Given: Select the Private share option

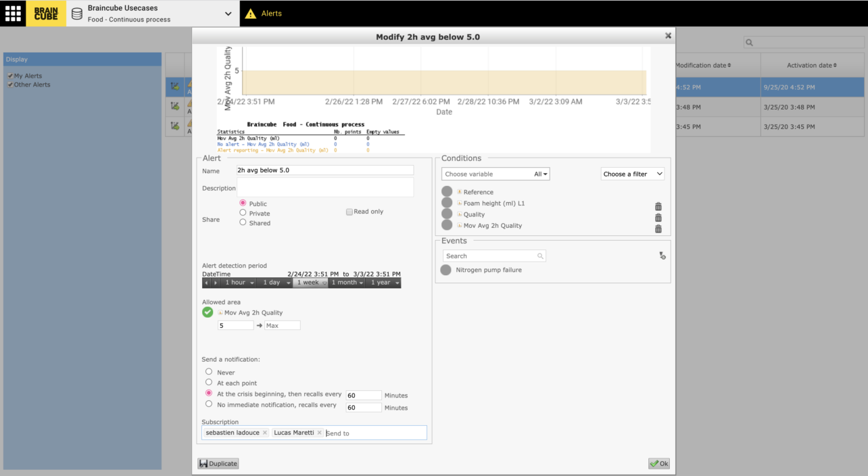Looking at the screenshot, I should tap(243, 213).
